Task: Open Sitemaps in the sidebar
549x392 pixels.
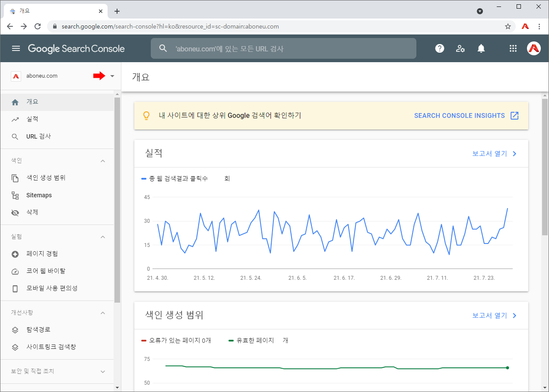Action: 57,195
